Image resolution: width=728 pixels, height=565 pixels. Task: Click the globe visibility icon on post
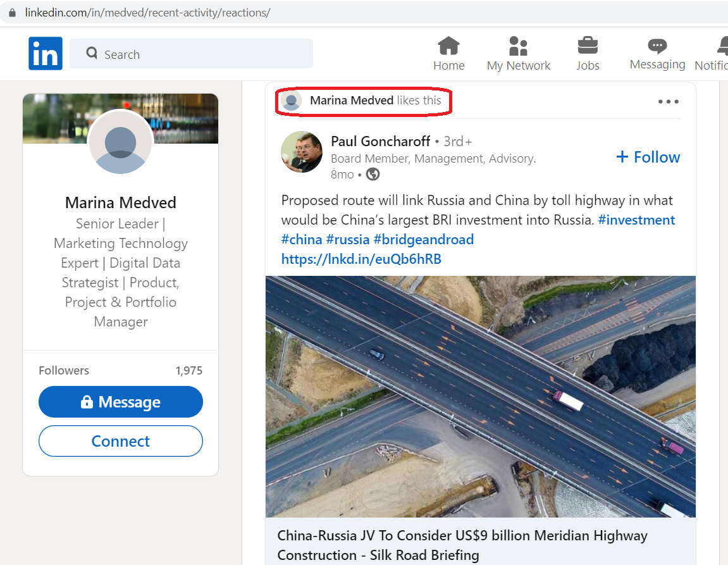click(x=373, y=174)
